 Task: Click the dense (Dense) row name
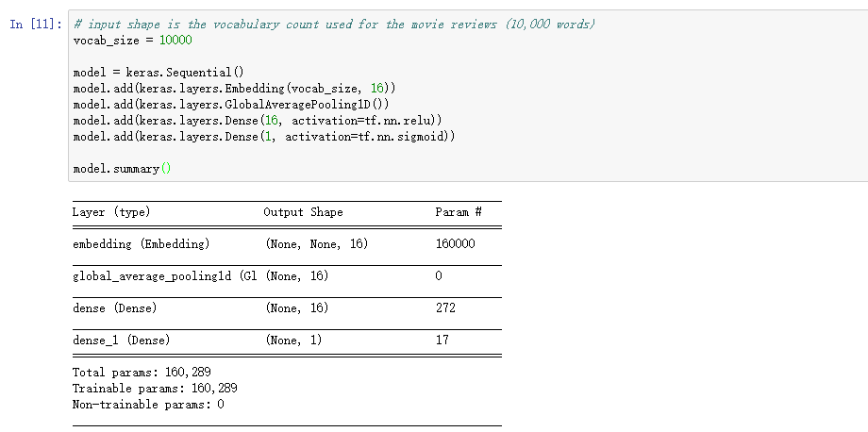(114, 308)
